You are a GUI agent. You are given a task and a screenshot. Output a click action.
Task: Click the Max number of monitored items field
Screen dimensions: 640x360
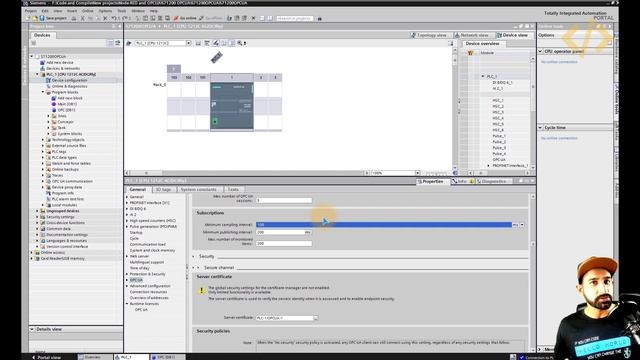click(x=284, y=244)
